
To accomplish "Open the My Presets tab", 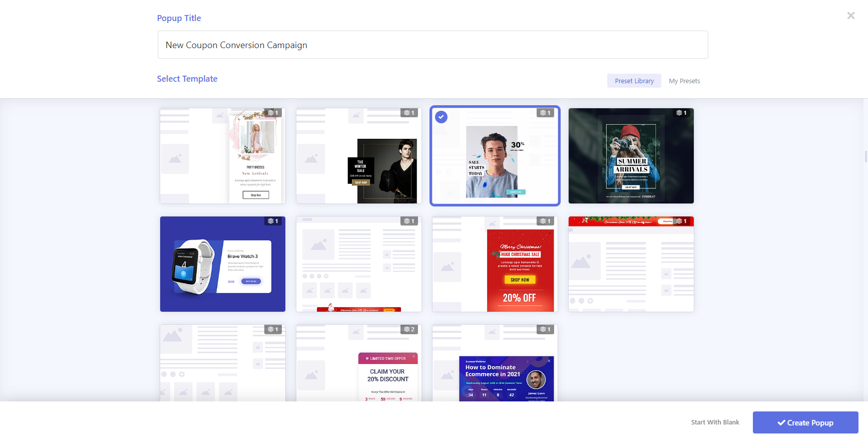I will 684,81.
